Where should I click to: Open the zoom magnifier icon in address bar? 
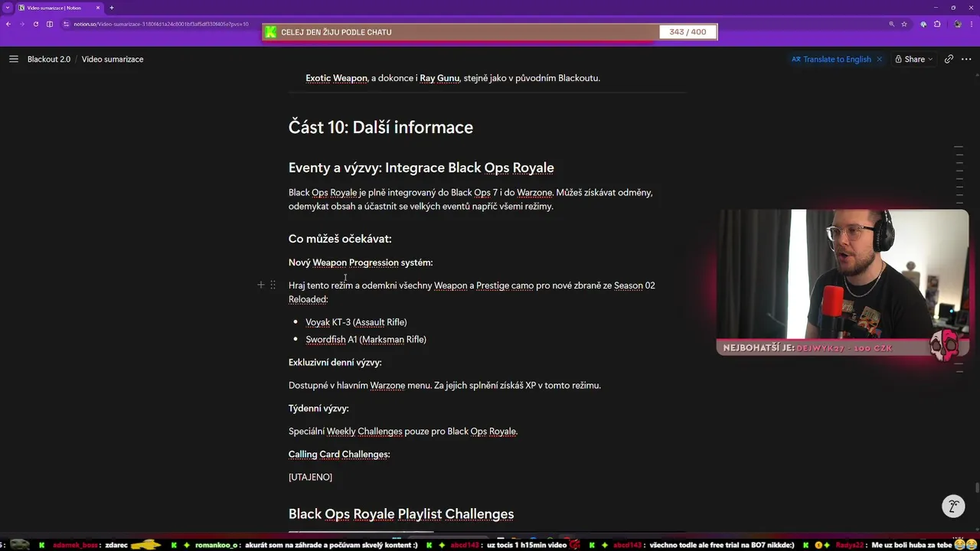tap(891, 24)
